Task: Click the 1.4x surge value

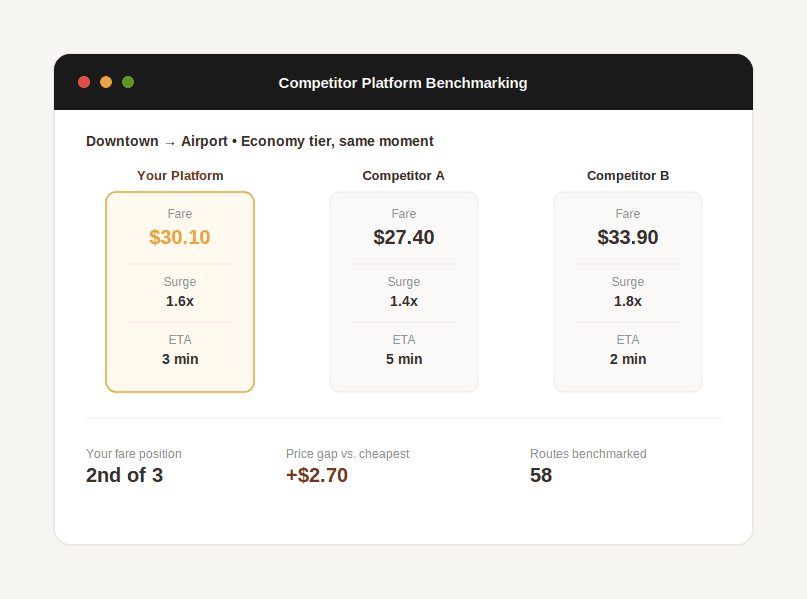Action: [404, 301]
